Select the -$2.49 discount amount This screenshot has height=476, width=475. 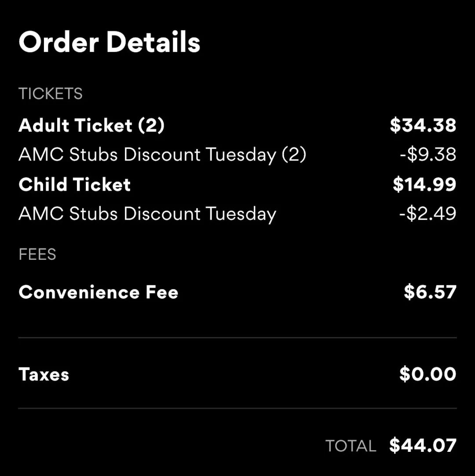(x=428, y=214)
